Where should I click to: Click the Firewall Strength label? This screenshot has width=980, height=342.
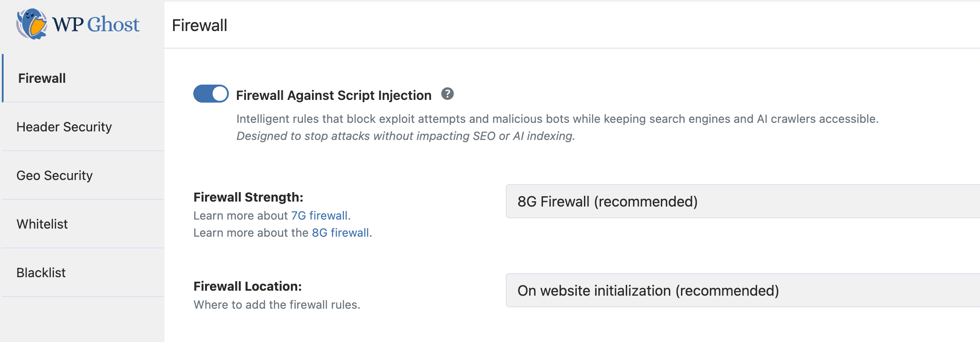(248, 197)
